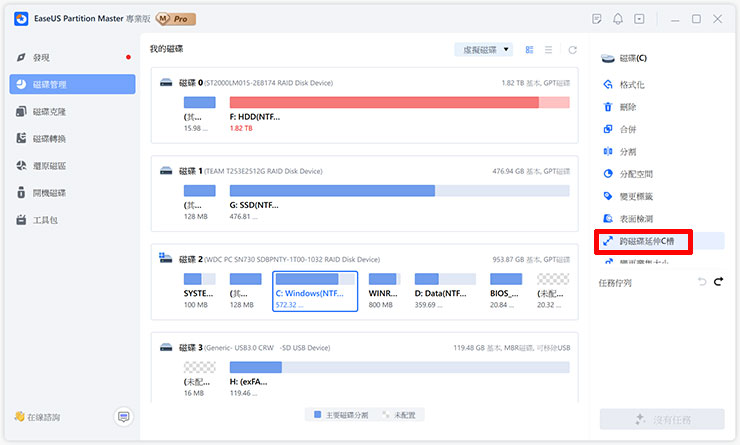The height and width of the screenshot is (445, 740).
Task: Click the 磁碟 2 system drive icon
Action: [166, 258]
